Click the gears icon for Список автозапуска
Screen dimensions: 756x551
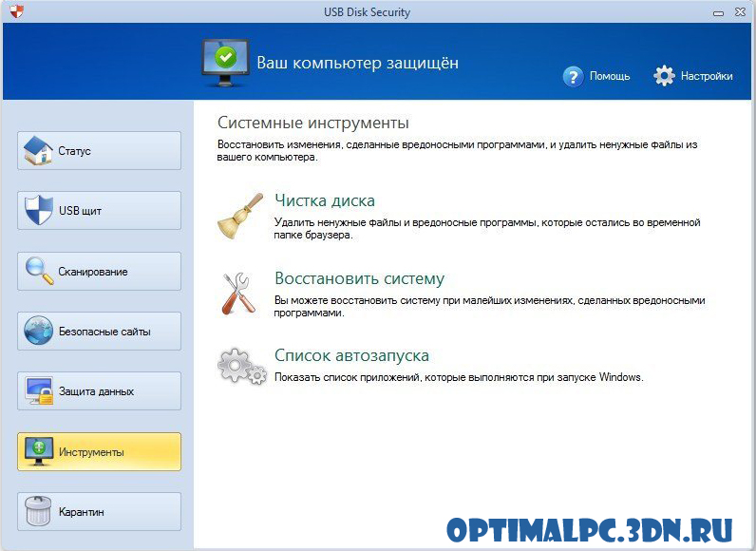click(242, 367)
